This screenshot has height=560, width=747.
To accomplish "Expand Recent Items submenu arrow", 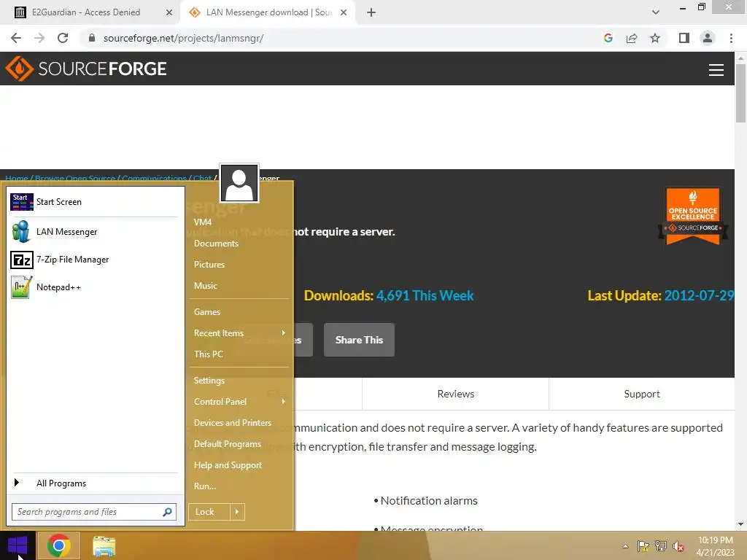I will pos(284,332).
